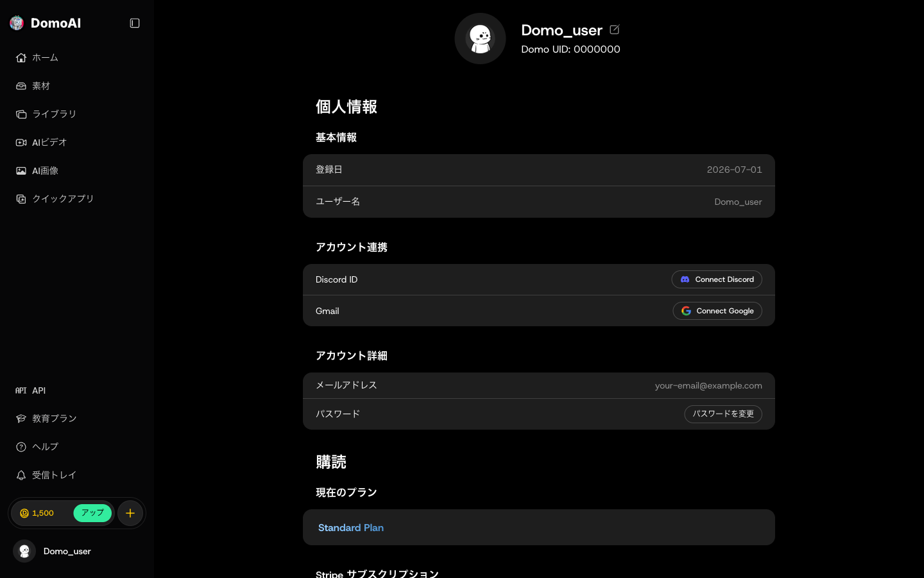Click the 基本情報 subheading
Screen dimensions: 924x578
point(336,137)
